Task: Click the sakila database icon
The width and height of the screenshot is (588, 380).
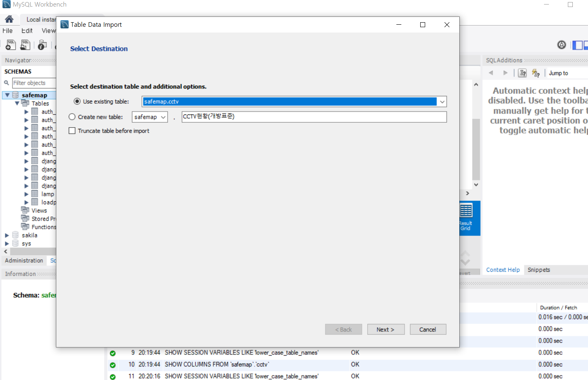Action: 16,235
